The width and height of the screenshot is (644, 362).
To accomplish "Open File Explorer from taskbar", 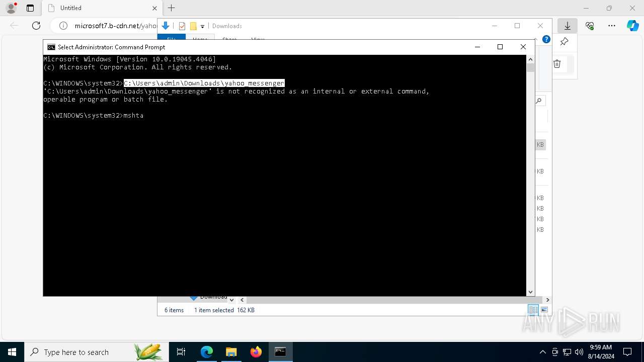I will click(x=231, y=352).
